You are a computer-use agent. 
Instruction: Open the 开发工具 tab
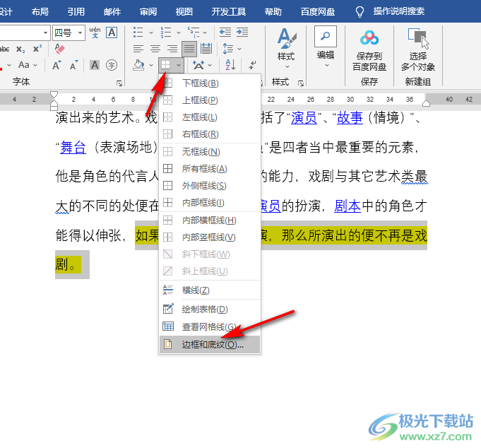[x=229, y=12]
